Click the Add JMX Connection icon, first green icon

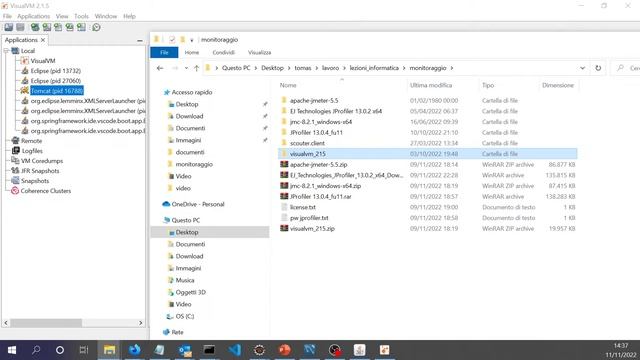tap(35, 27)
